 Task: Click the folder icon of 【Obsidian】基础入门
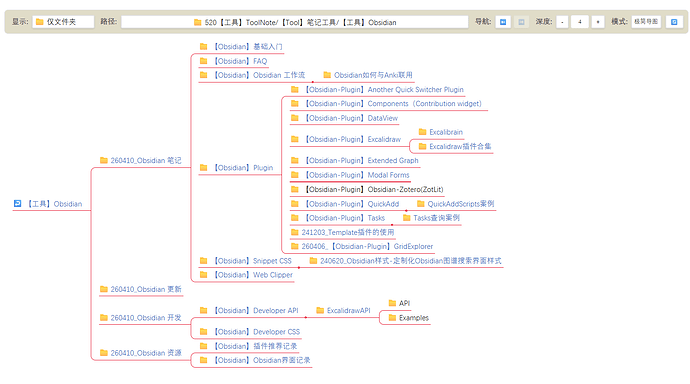pyautogui.click(x=203, y=46)
